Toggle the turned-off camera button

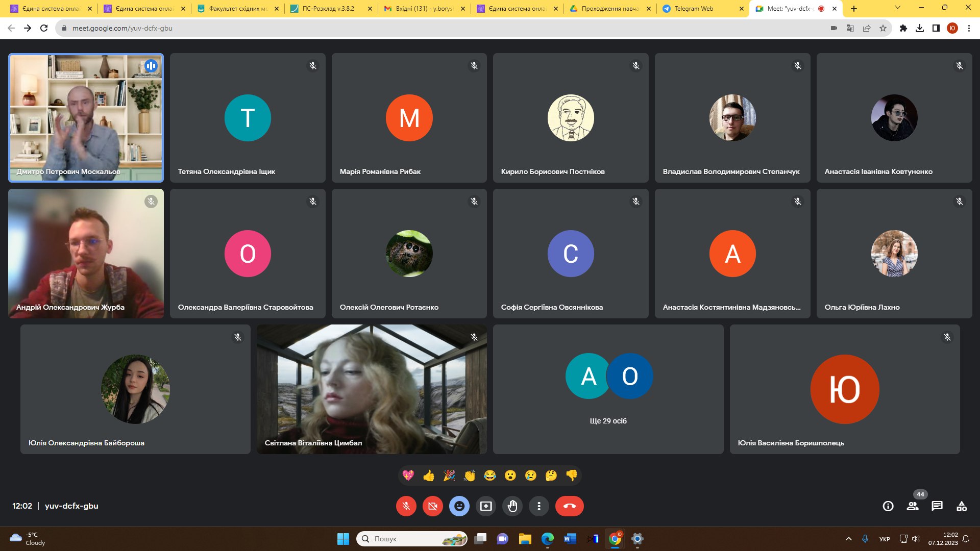click(433, 506)
